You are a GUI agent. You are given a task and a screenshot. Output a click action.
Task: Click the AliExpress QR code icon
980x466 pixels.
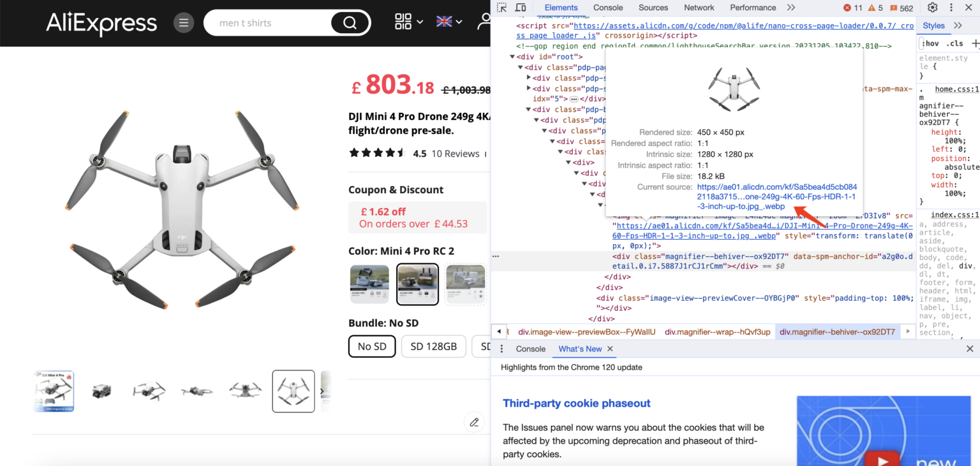[x=403, y=21]
